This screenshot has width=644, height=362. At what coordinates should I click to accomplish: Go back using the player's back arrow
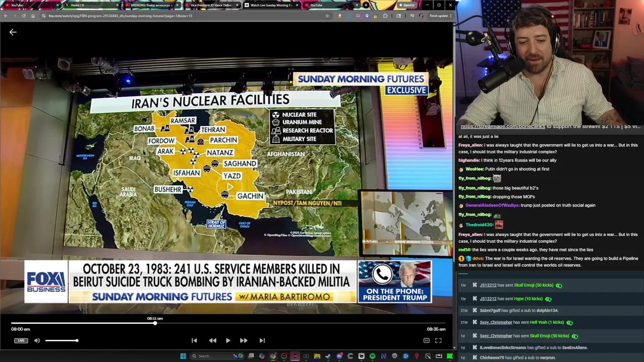click(13, 32)
